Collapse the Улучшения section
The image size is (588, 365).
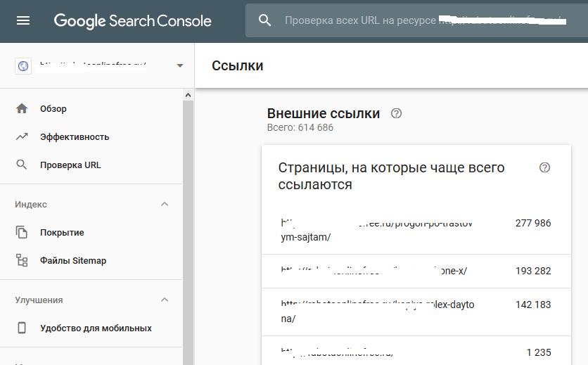tap(165, 300)
